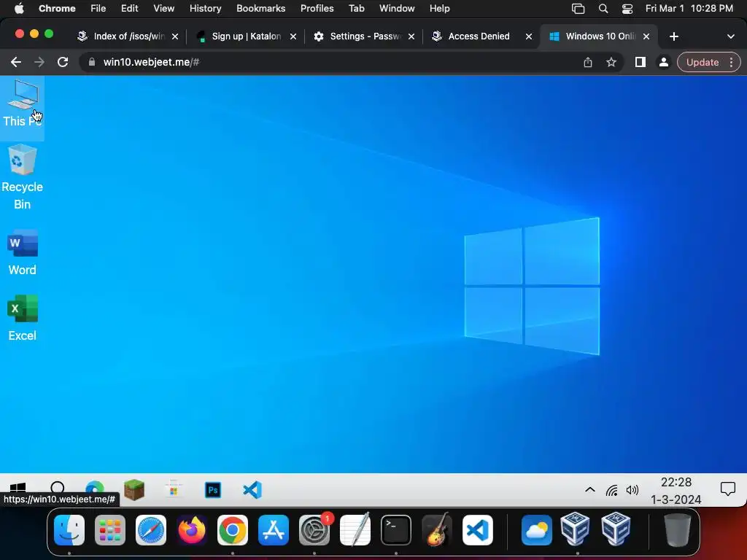Open the Minecraft block taskbar icon
747x560 pixels.
(134, 489)
